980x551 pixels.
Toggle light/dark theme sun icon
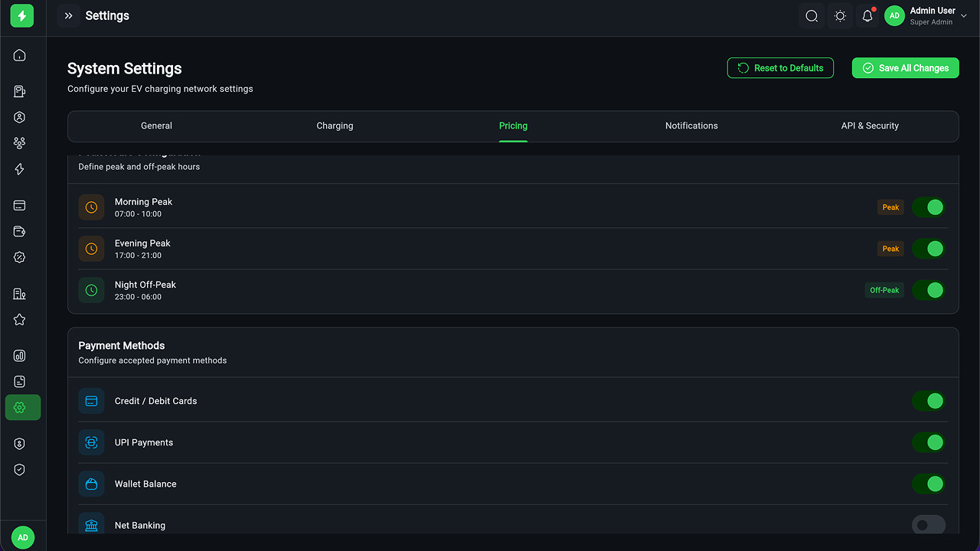[840, 16]
